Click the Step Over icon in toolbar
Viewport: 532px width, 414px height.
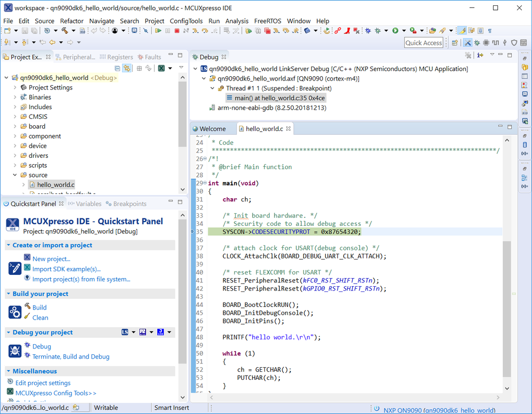tap(204, 31)
